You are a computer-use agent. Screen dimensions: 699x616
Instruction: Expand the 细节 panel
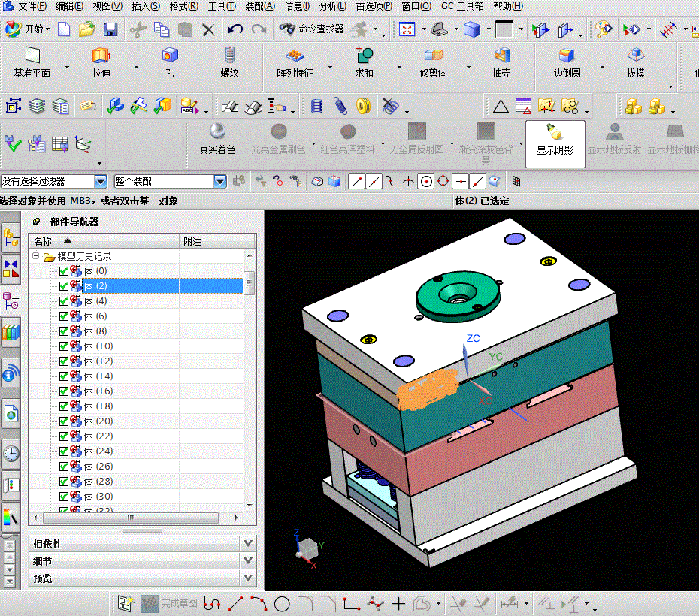[x=248, y=560]
